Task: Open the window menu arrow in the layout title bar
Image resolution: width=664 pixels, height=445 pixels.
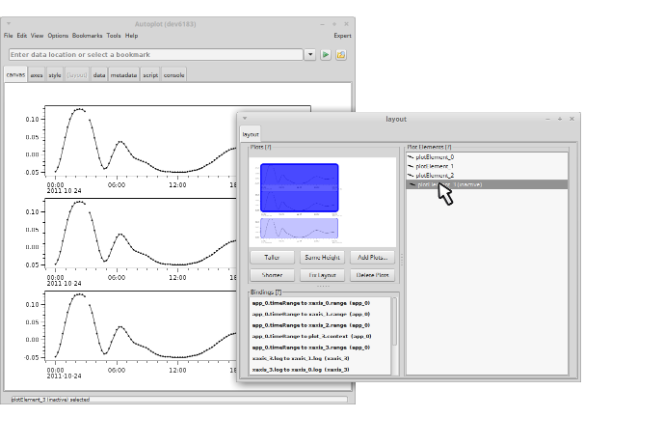Action: [x=244, y=119]
